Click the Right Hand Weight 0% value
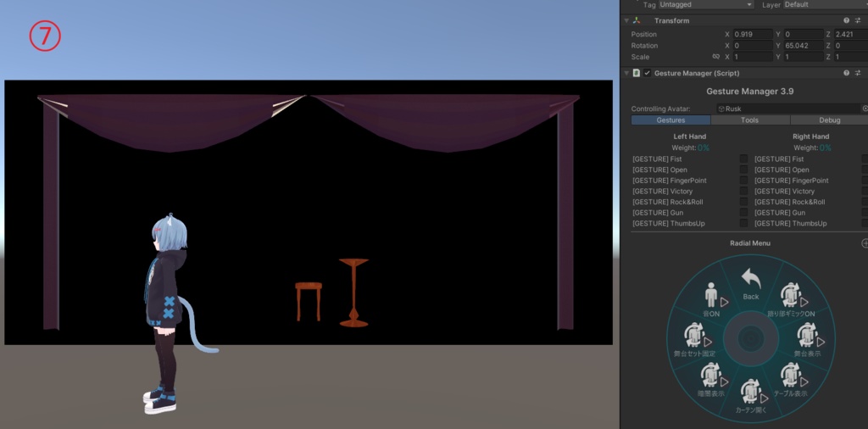This screenshot has height=429, width=868. click(825, 148)
